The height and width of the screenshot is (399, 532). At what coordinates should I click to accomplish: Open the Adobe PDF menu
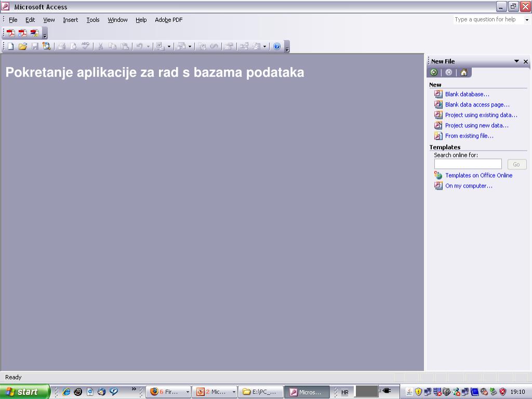[169, 20]
